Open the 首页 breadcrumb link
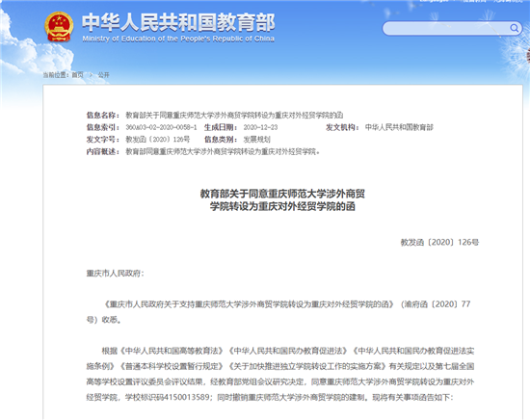Screen dimensions: 530x420 [x=77, y=75]
